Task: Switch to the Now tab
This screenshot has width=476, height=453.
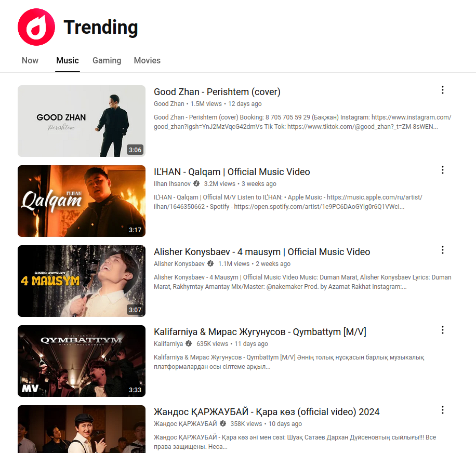Action: click(30, 60)
